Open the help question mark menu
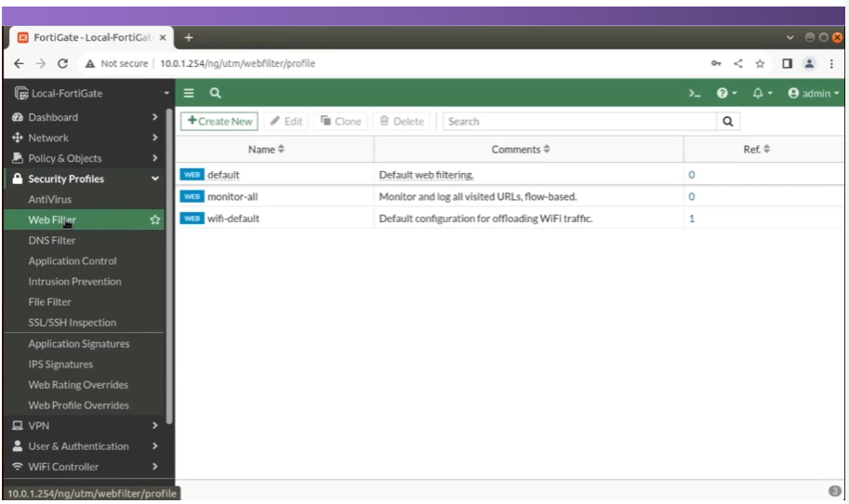The image size is (849, 504). click(x=726, y=93)
